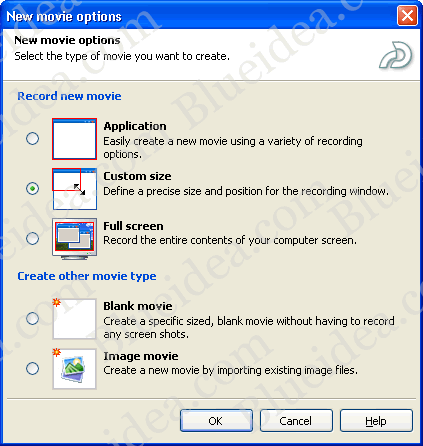Select the Custom size radio button
This screenshot has height=446, width=423.
click(32, 188)
